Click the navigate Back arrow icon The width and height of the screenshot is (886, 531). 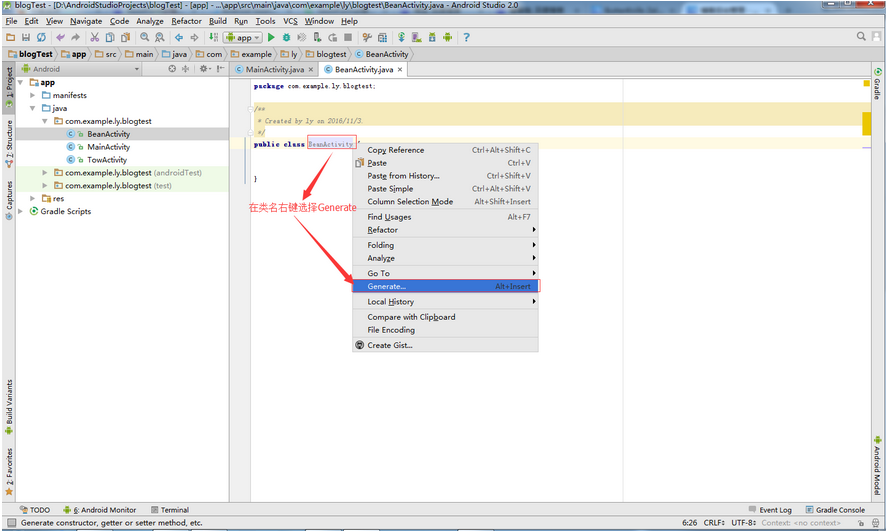tap(179, 37)
